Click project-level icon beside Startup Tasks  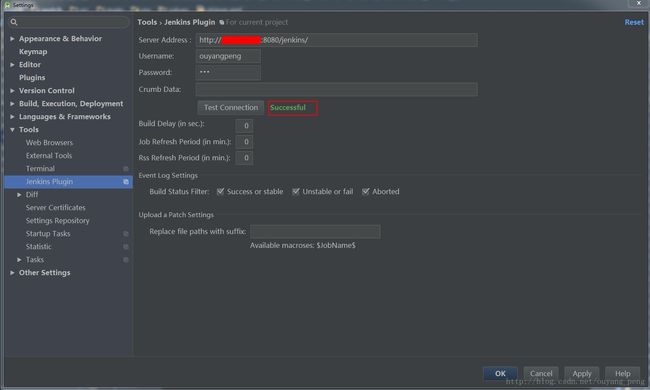click(126, 234)
